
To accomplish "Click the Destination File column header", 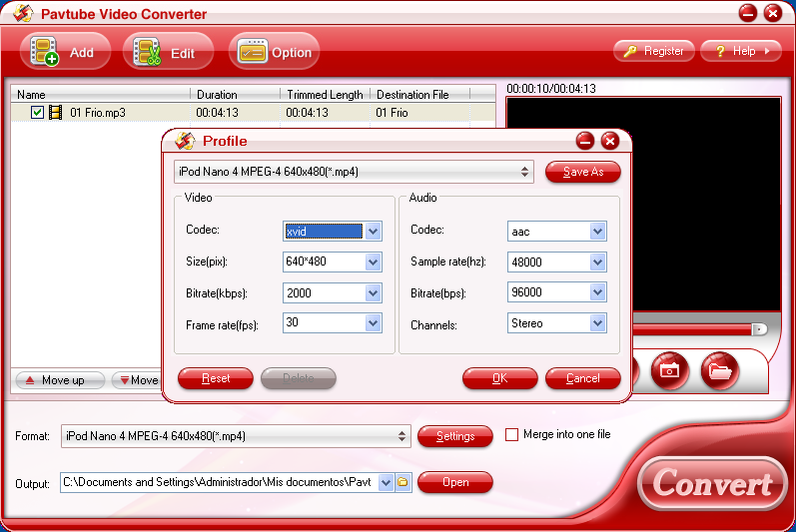I will coord(419,95).
